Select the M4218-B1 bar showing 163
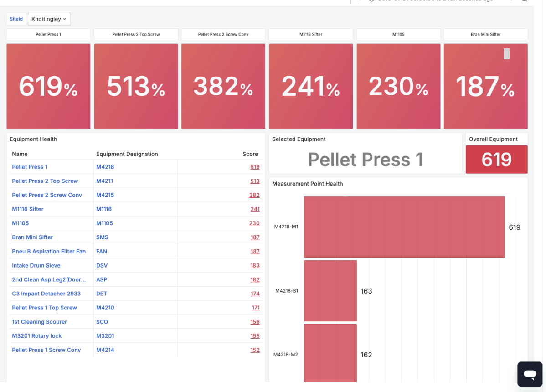The width and height of the screenshot is (546, 392). pyautogui.click(x=330, y=291)
